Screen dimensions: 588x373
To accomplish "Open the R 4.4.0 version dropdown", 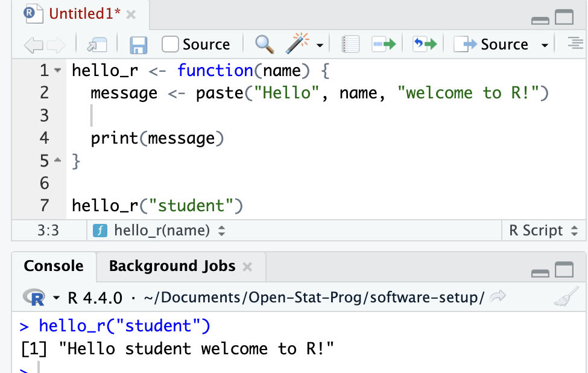I will [x=57, y=298].
